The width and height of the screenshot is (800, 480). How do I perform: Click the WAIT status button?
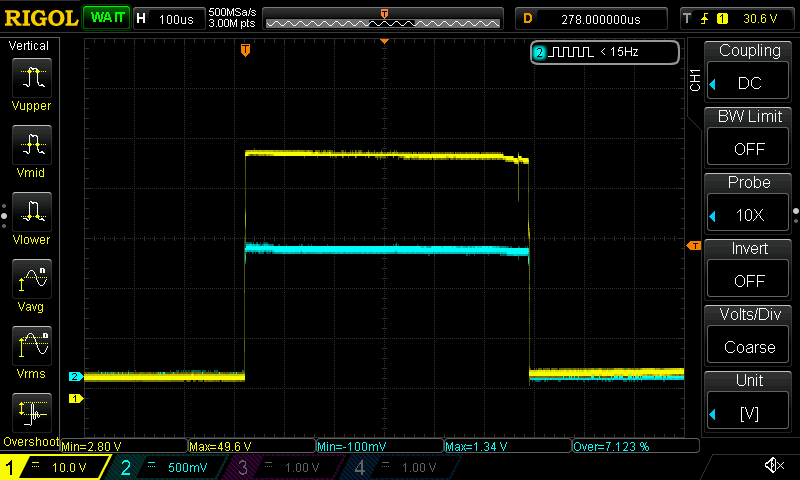coord(107,18)
